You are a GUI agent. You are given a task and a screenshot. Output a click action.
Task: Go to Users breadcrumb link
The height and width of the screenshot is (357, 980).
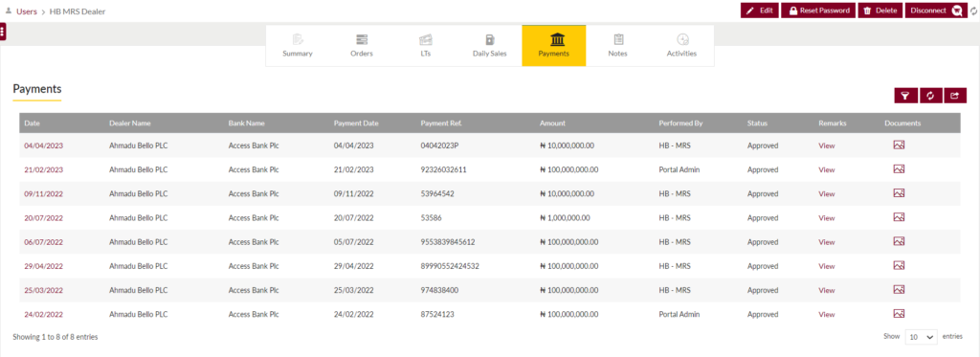click(x=27, y=11)
